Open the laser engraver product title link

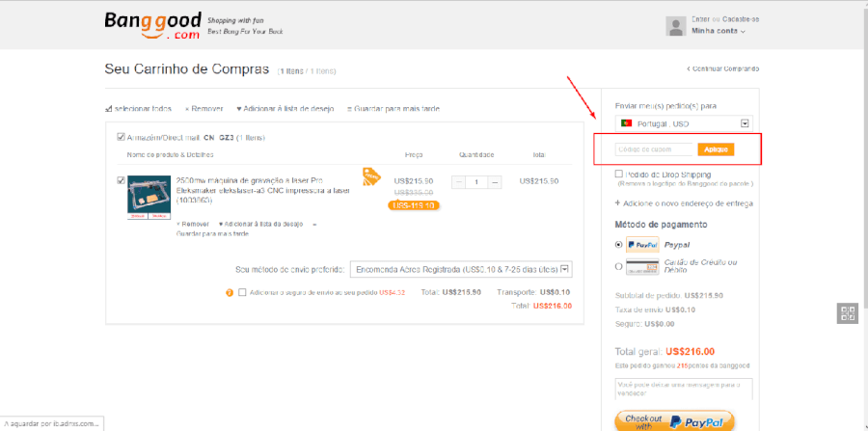263,191
